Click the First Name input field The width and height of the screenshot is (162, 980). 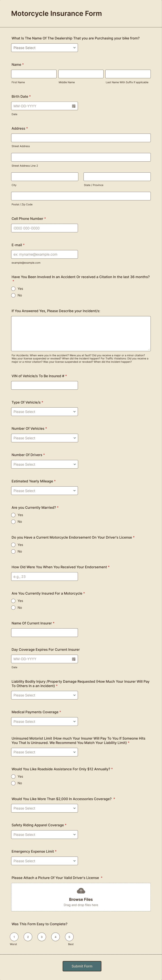pos(33,73)
